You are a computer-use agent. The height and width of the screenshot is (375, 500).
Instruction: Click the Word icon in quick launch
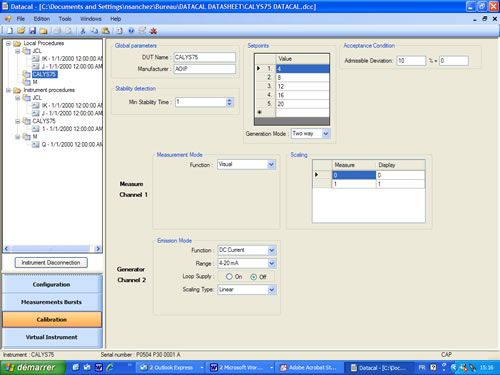pos(99,367)
